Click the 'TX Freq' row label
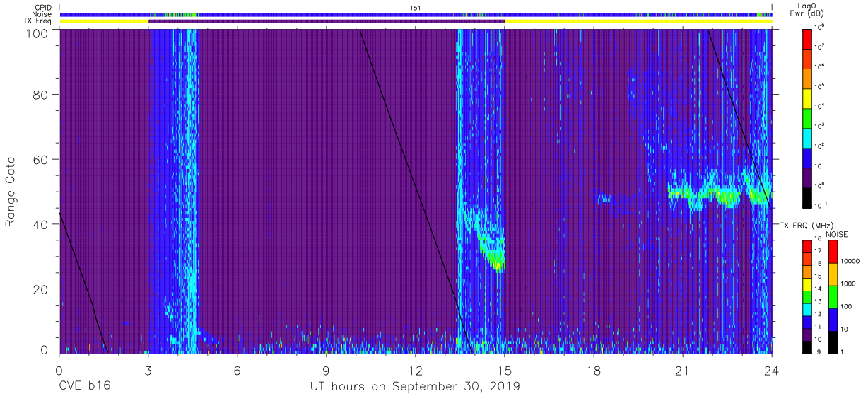The height and width of the screenshot is (401, 868). coord(38,21)
